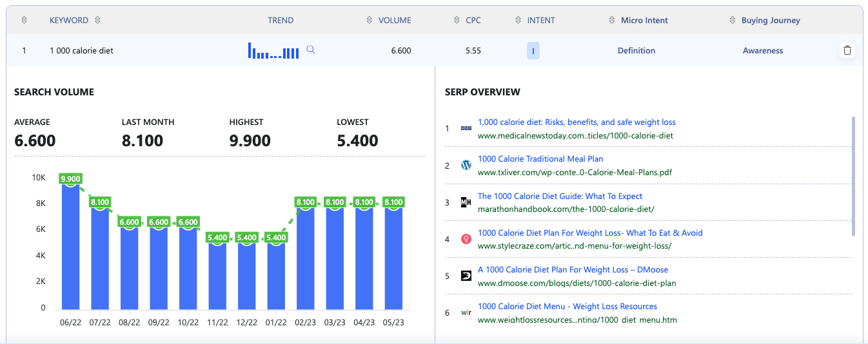This screenshot has width=868, height=344.
Task: Click the sort arrows before Intent header
Action: [x=519, y=20]
